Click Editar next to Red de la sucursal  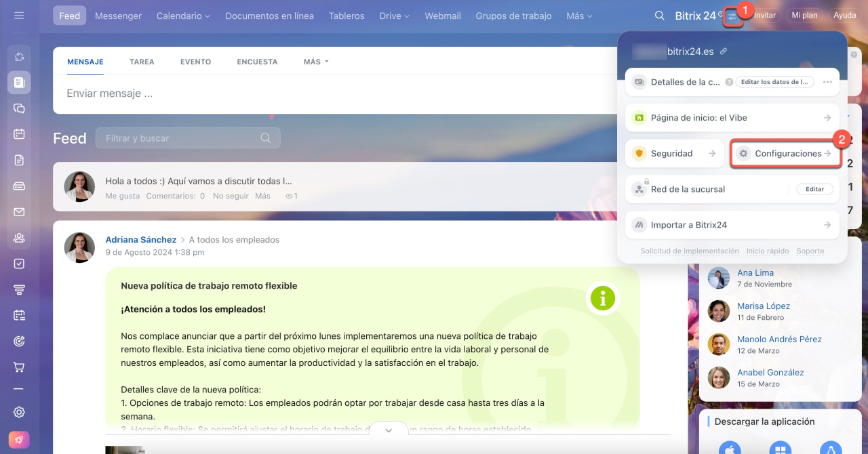click(x=814, y=189)
